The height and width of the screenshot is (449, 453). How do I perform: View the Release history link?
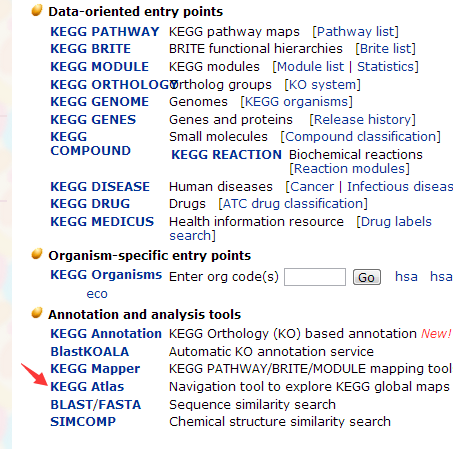pos(363,120)
